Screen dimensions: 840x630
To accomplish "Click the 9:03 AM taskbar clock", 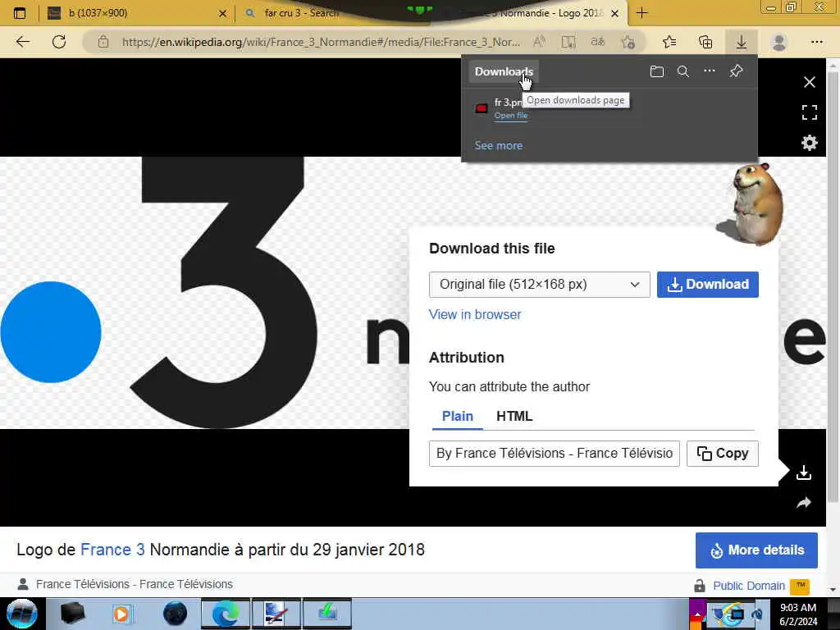I will (798, 614).
